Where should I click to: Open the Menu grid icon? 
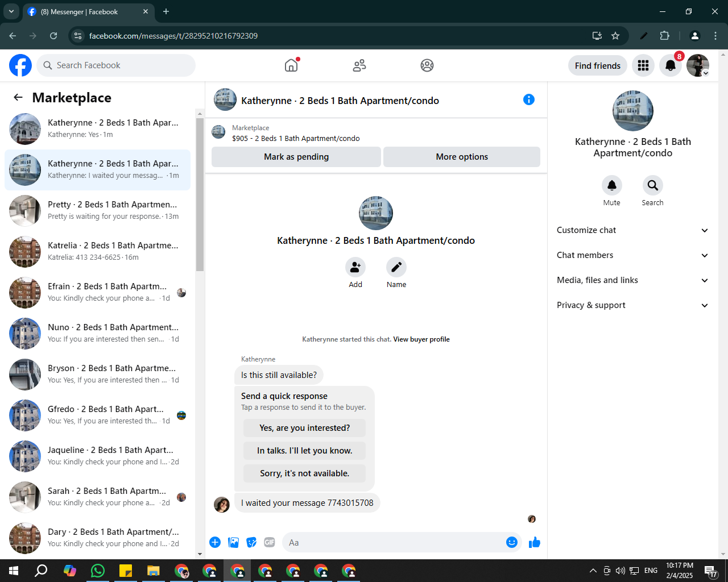(x=643, y=65)
